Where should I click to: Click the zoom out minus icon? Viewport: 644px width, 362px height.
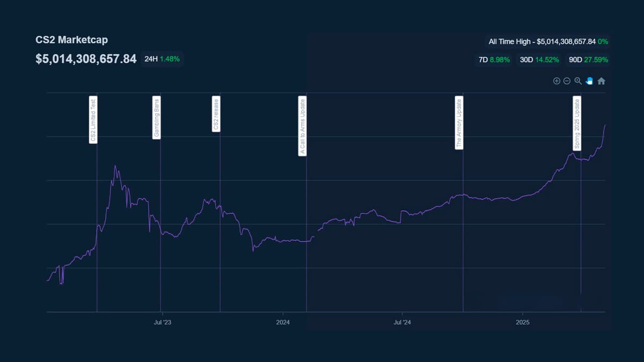click(x=567, y=81)
